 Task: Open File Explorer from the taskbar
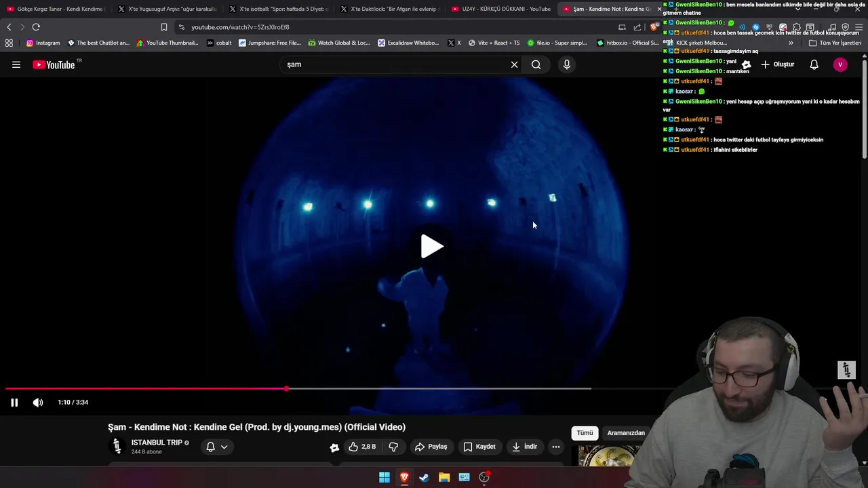[x=444, y=477]
